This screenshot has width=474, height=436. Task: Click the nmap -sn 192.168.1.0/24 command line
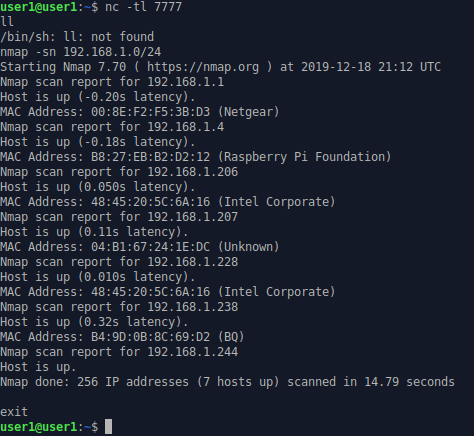81,52
